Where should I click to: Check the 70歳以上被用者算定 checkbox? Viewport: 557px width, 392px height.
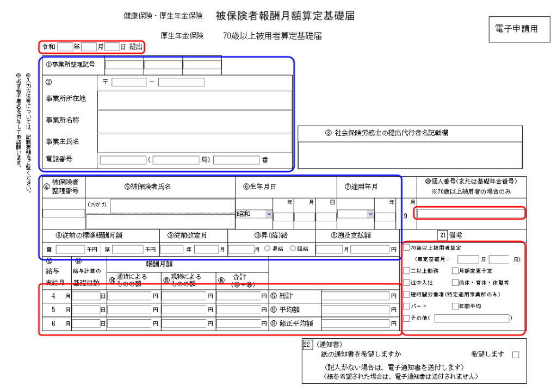[x=407, y=248]
